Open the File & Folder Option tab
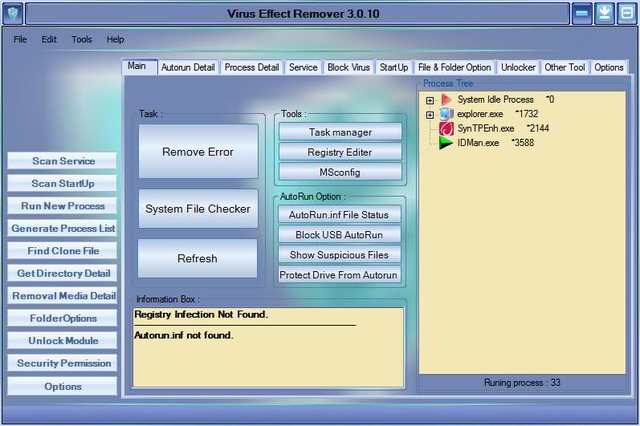 coord(454,67)
